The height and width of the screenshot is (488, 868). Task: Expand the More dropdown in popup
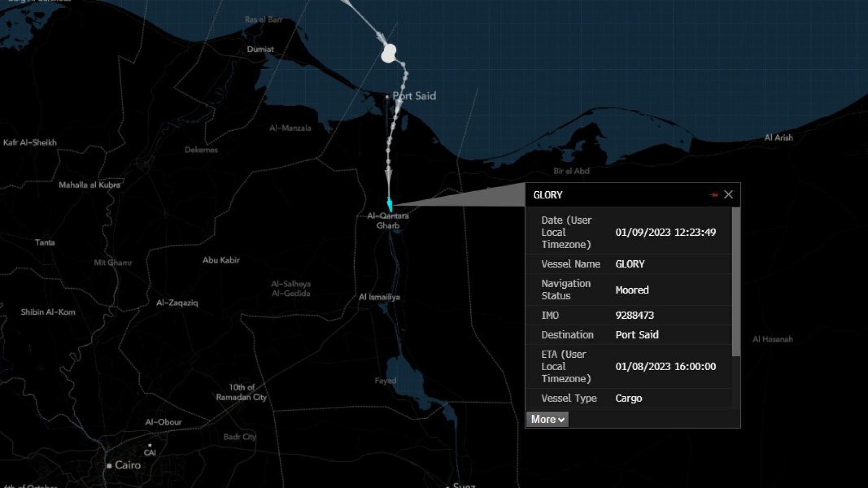tap(547, 419)
